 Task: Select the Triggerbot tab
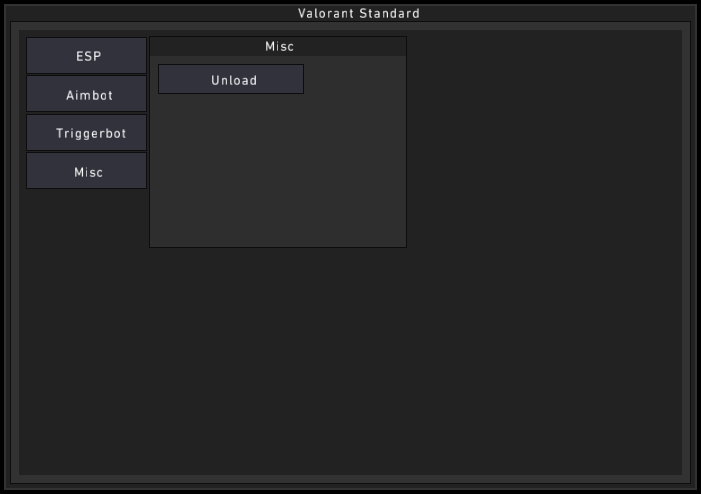[x=87, y=133]
